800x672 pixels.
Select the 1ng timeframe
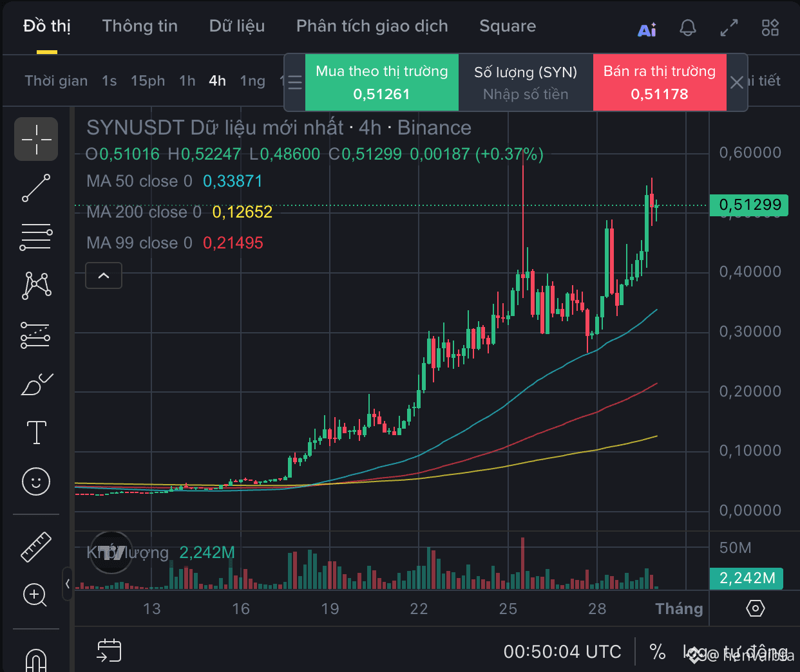[252, 81]
